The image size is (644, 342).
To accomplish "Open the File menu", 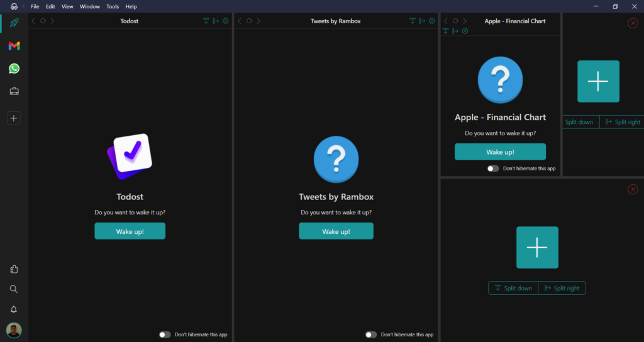I will click(35, 6).
